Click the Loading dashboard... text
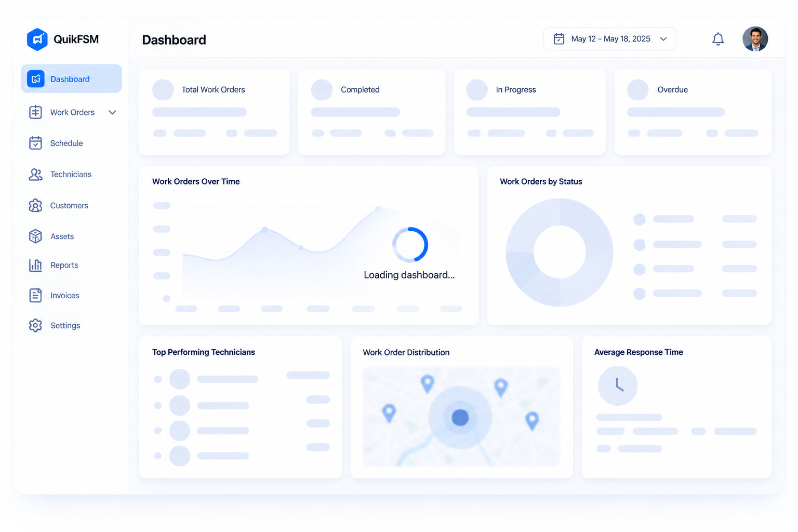This screenshot has width=798, height=532. click(409, 275)
